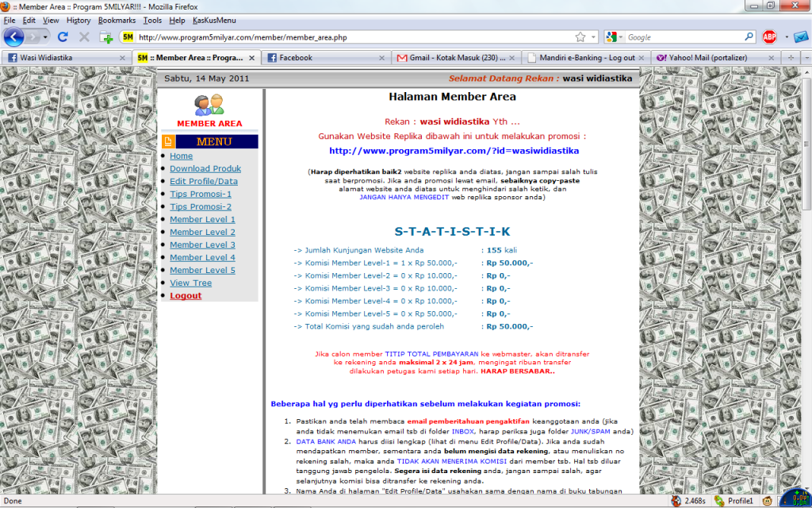Click the monkey face icon in status bar

click(x=767, y=501)
